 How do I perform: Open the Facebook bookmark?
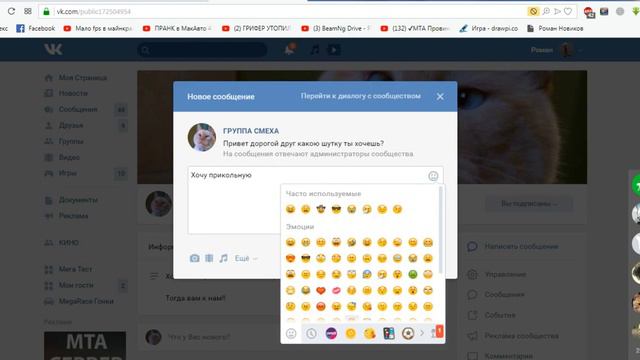coord(36,29)
